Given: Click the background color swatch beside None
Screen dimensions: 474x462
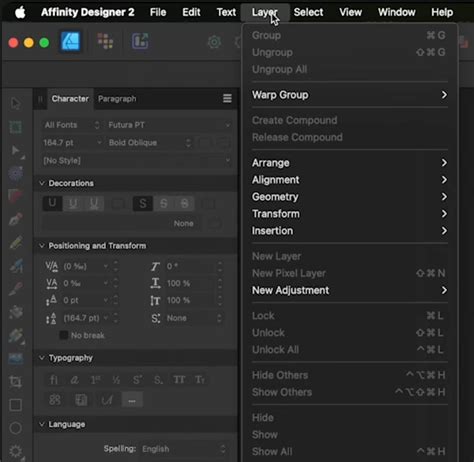Looking at the screenshot, I should tap(215, 223).
